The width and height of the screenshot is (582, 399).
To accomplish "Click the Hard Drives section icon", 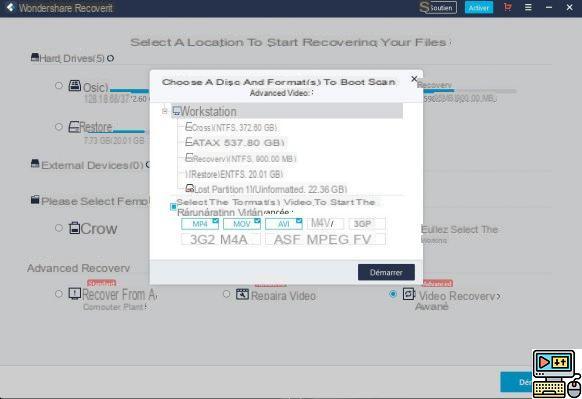I will (x=35, y=57).
